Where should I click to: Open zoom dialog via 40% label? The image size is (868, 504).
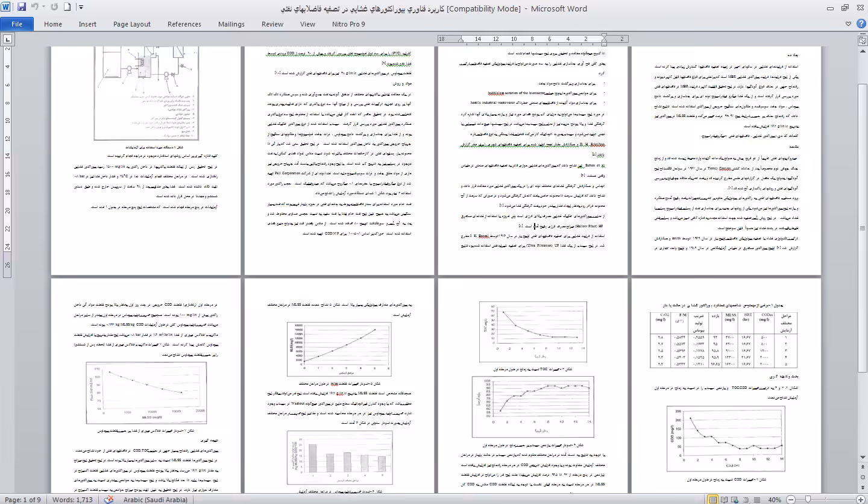click(775, 499)
